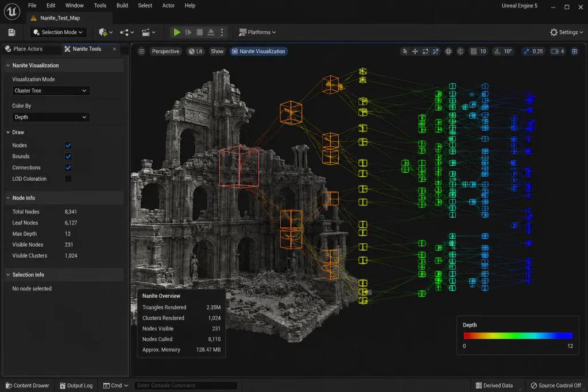588x392 pixels.
Task: Open the viewport hamburger options menu
Action: (x=141, y=51)
